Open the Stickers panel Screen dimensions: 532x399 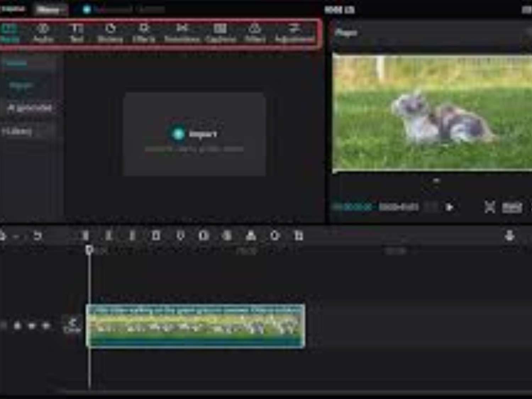[110, 33]
